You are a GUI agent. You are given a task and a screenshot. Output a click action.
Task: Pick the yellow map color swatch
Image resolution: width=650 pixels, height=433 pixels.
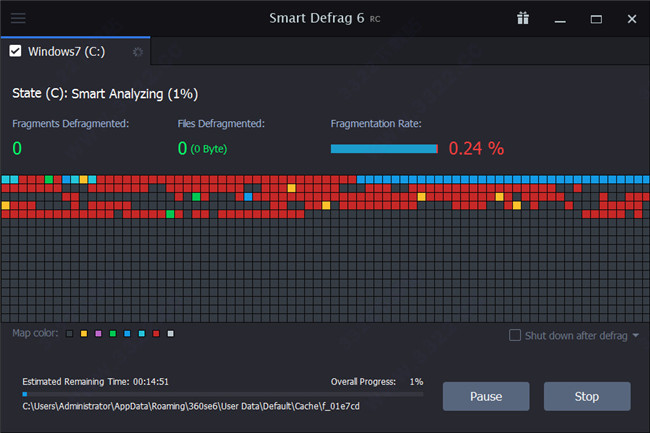84,334
